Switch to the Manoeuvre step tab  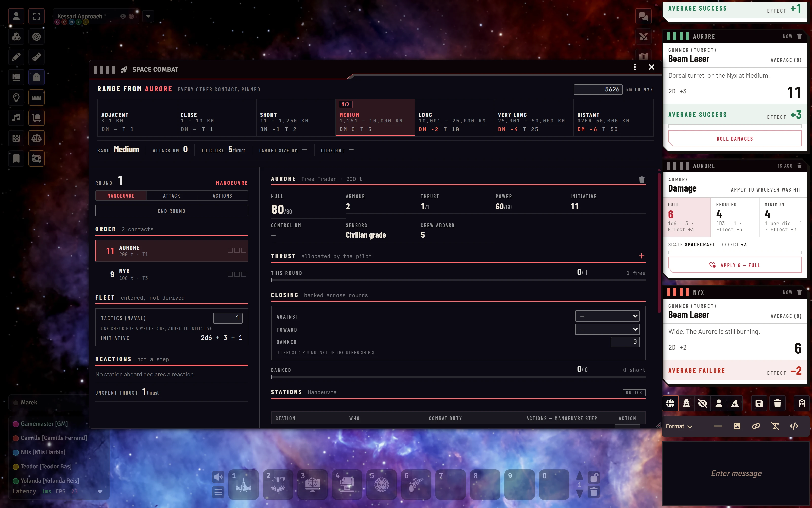(121, 196)
